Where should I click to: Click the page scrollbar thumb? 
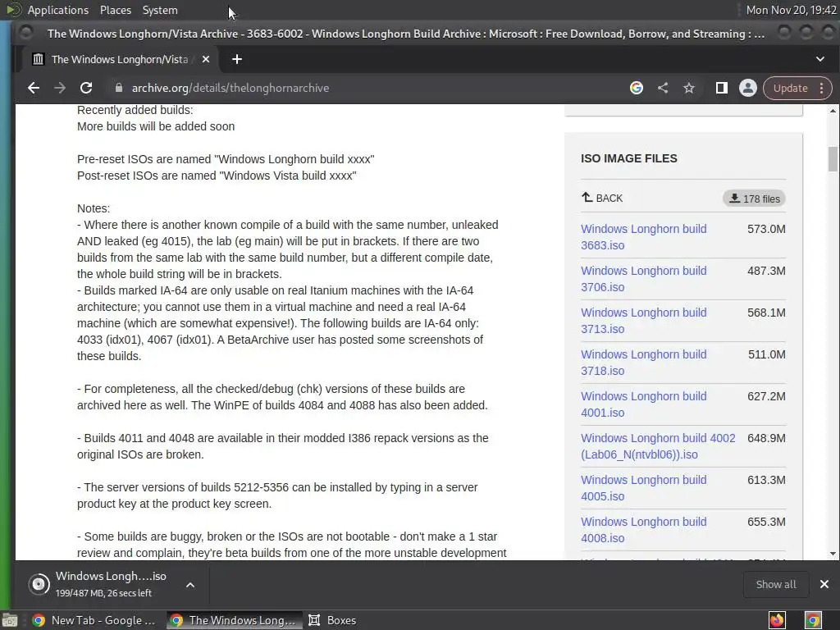pos(833,159)
